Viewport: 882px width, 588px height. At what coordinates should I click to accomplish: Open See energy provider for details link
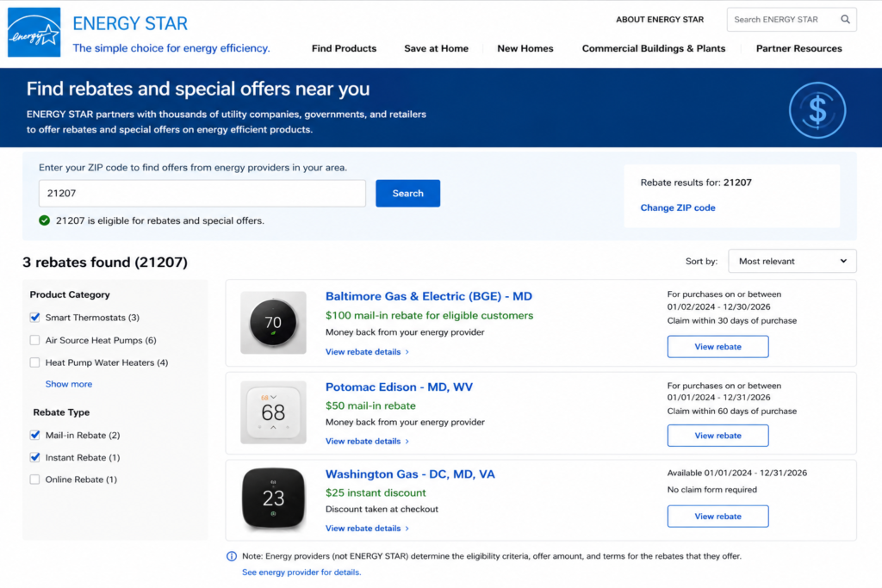point(301,573)
